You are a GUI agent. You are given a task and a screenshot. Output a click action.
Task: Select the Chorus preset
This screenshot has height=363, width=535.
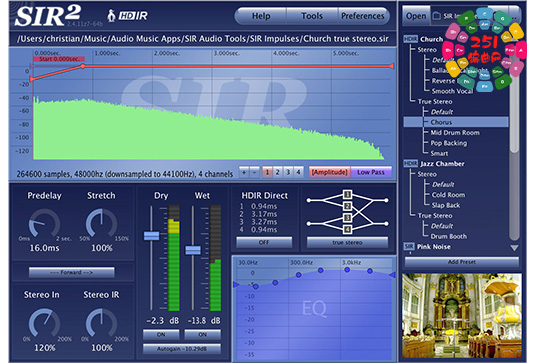pos(456,122)
